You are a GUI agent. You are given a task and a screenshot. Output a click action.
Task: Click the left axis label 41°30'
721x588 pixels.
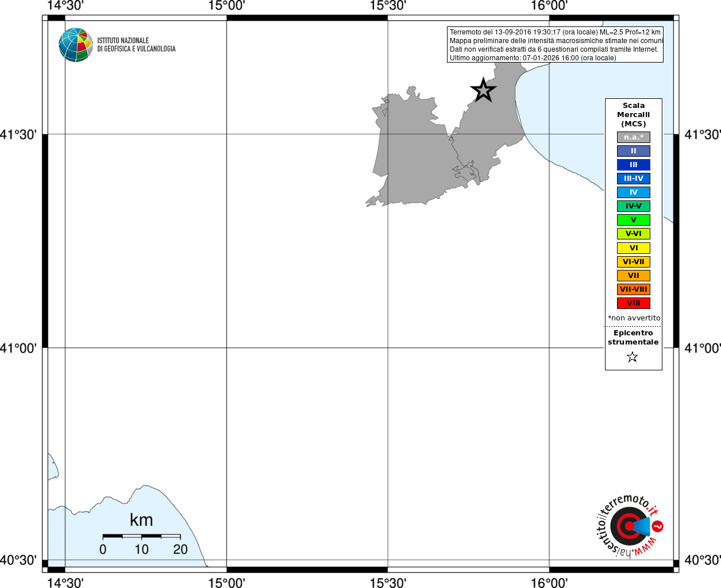(18, 134)
